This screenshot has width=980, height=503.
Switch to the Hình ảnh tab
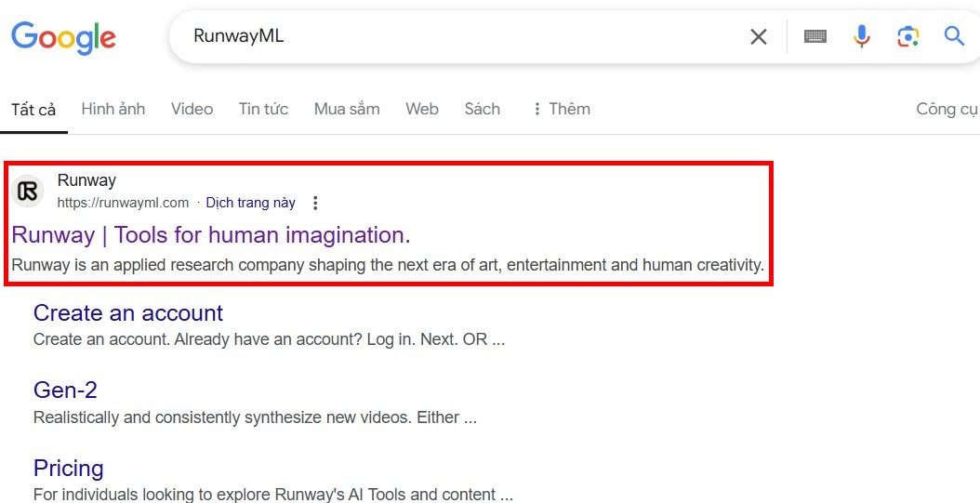[x=113, y=109]
